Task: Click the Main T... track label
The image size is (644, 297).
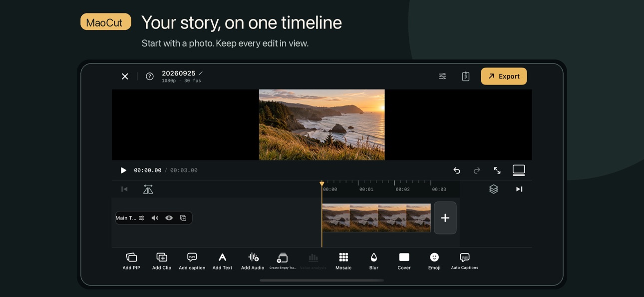Action: pyautogui.click(x=126, y=218)
